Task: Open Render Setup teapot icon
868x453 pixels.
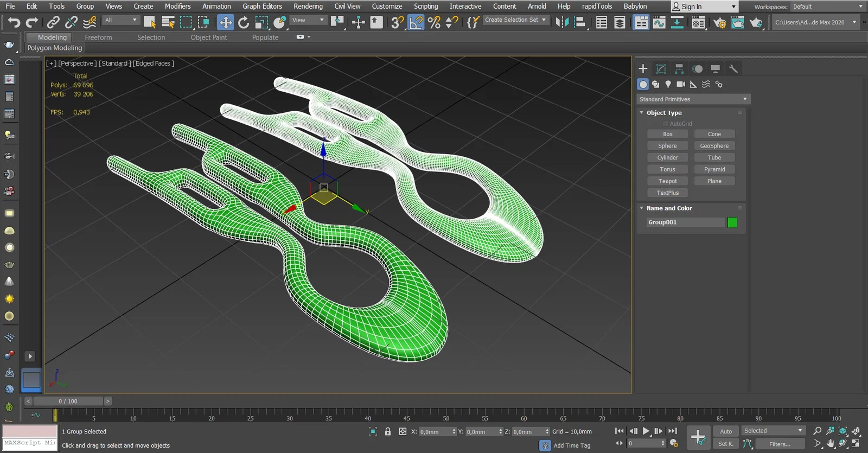Action: (720, 22)
